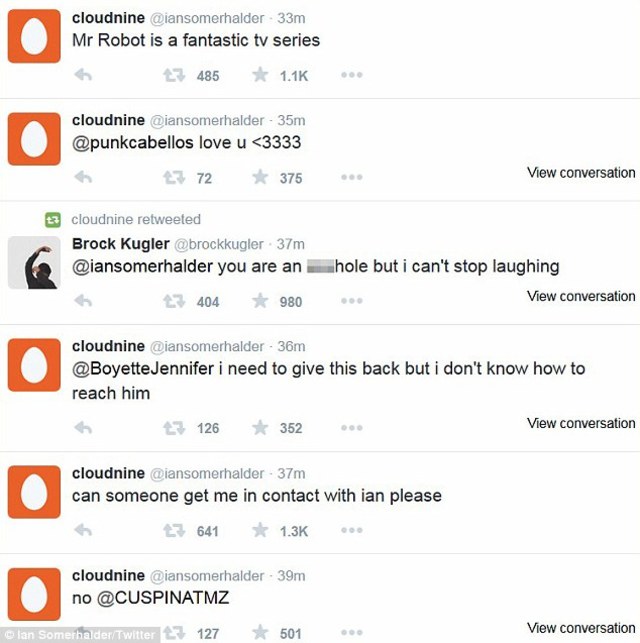Image resolution: width=640 pixels, height=643 pixels.
Task: Retweet 'can someone get me in contact' tweet
Action: [174, 531]
